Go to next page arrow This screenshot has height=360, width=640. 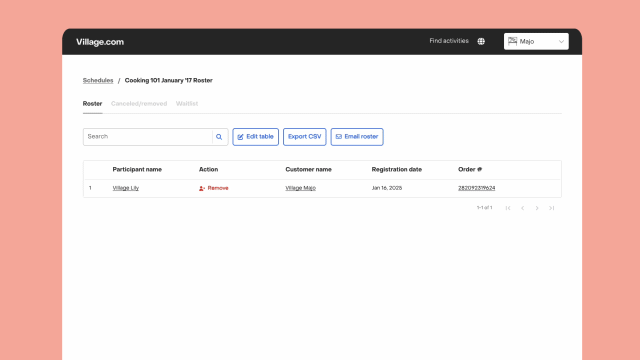pyautogui.click(x=537, y=208)
